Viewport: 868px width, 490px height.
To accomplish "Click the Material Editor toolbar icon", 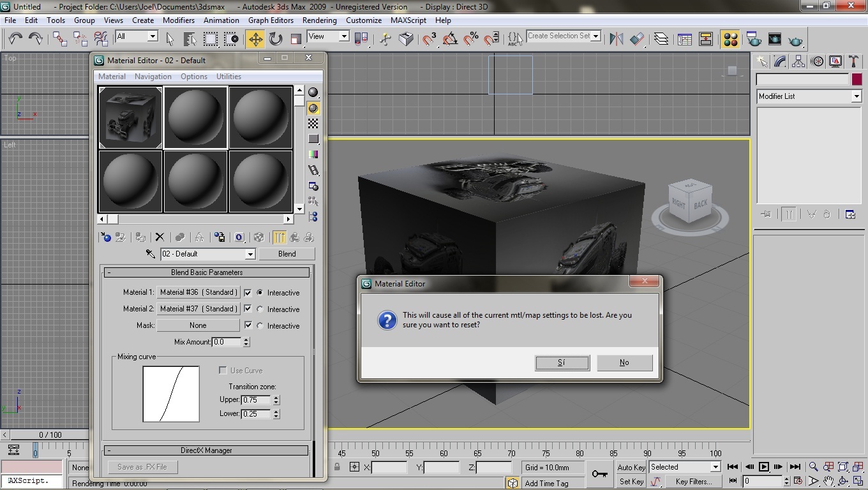I will point(731,39).
